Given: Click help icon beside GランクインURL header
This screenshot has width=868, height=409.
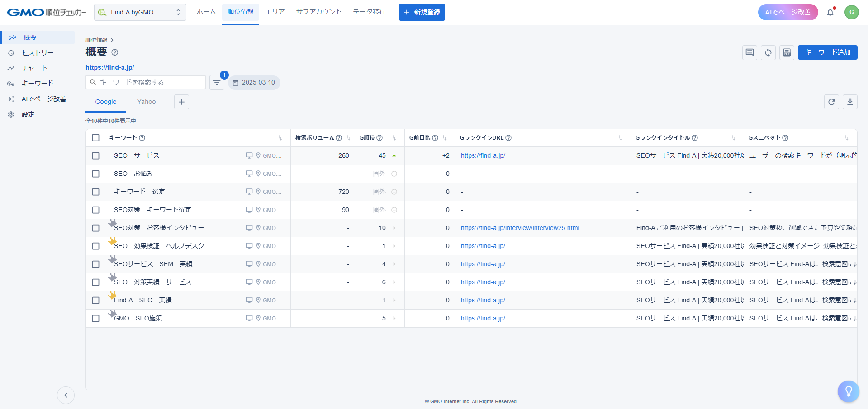Looking at the screenshot, I should coord(508,138).
